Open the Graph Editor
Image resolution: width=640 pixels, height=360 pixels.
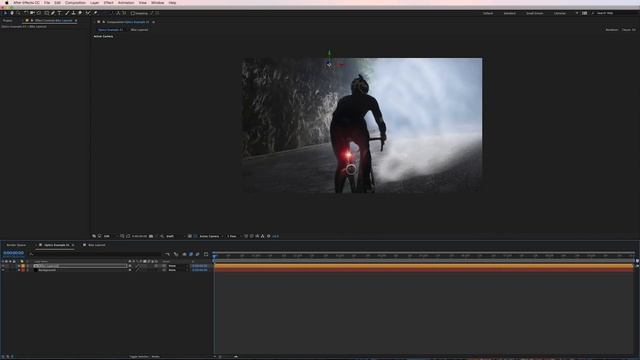(x=206, y=254)
